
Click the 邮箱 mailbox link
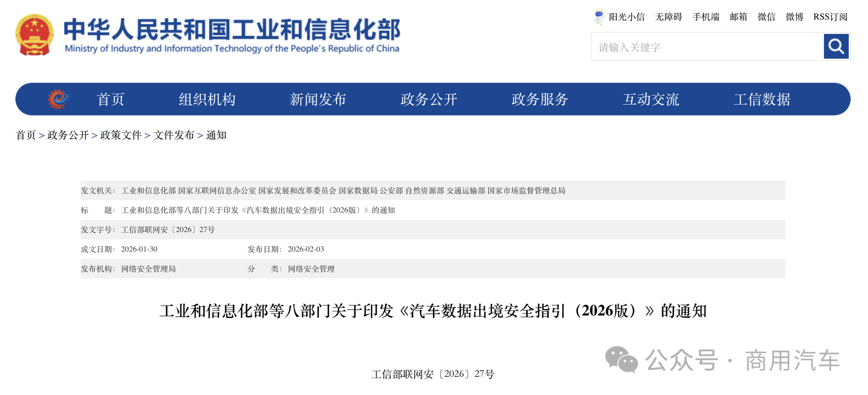(738, 17)
